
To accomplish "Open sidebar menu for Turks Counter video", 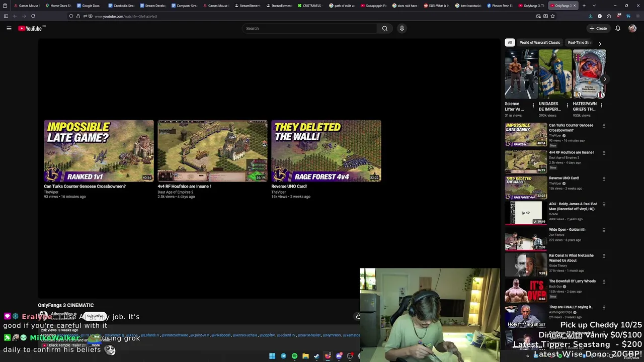I will pyautogui.click(x=604, y=126).
